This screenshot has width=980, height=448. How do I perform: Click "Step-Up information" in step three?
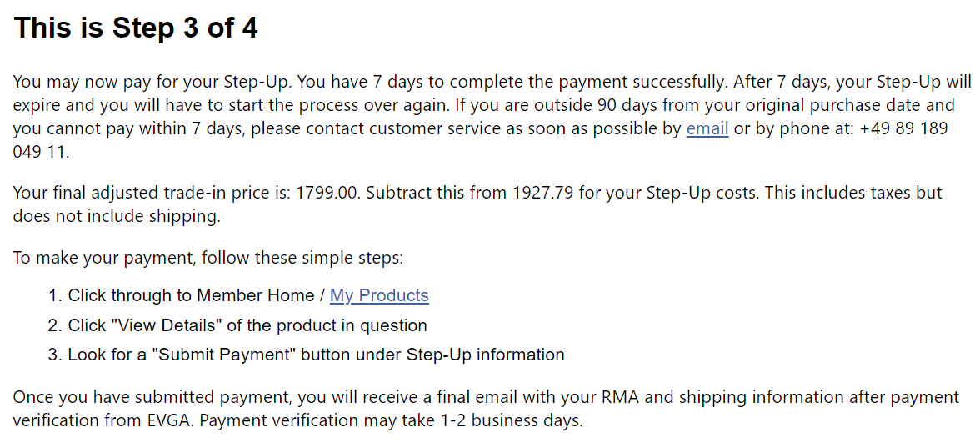click(486, 355)
